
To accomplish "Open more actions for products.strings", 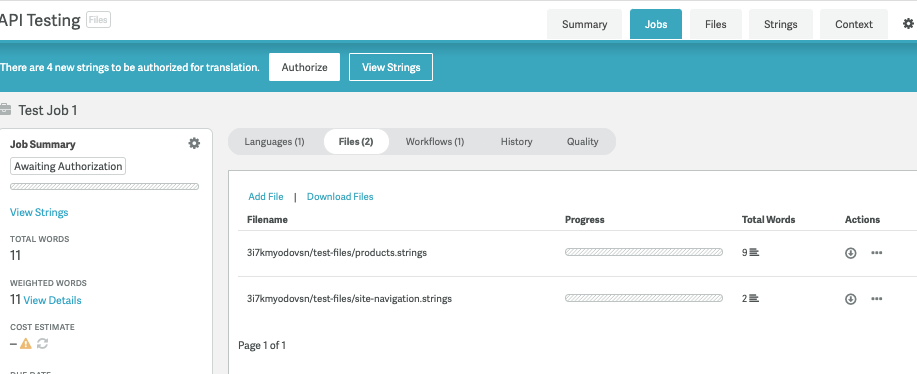I will [x=876, y=253].
